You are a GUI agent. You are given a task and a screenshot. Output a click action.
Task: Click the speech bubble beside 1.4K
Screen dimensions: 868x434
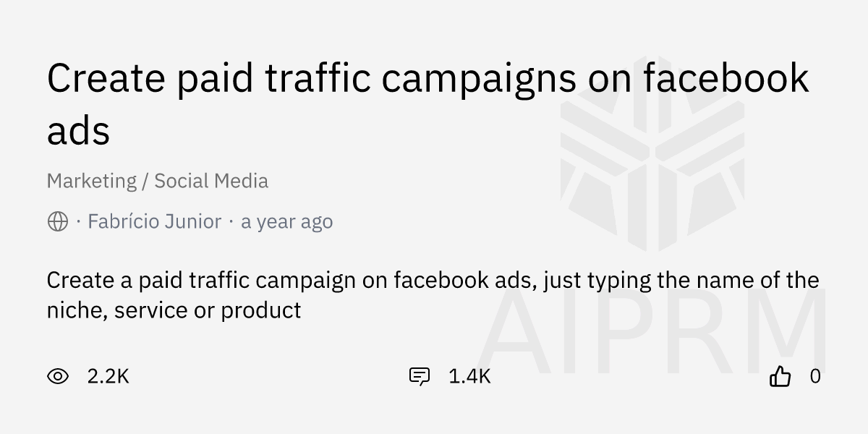click(420, 376)
